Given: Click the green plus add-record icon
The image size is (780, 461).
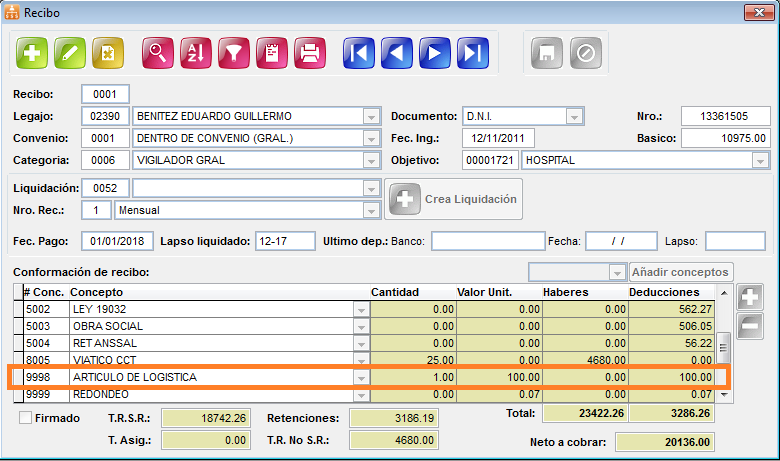Looking at the screenshot, I should tap(32, 53).
